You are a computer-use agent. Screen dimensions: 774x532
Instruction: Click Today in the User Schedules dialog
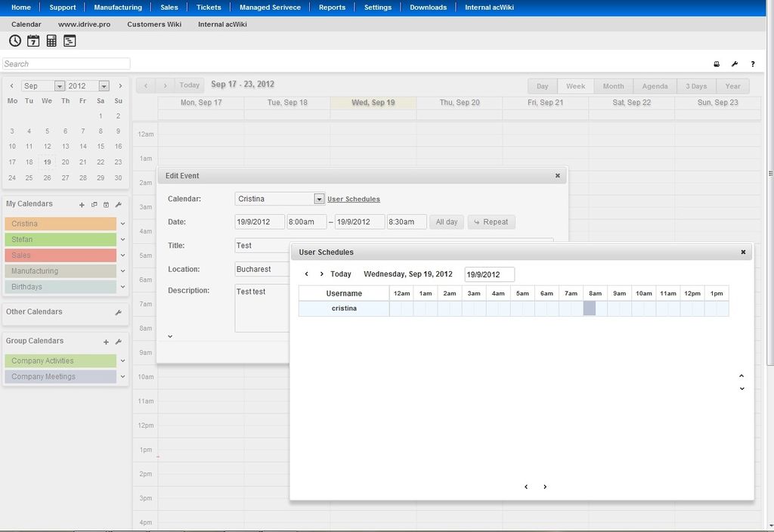click(341, 274)
